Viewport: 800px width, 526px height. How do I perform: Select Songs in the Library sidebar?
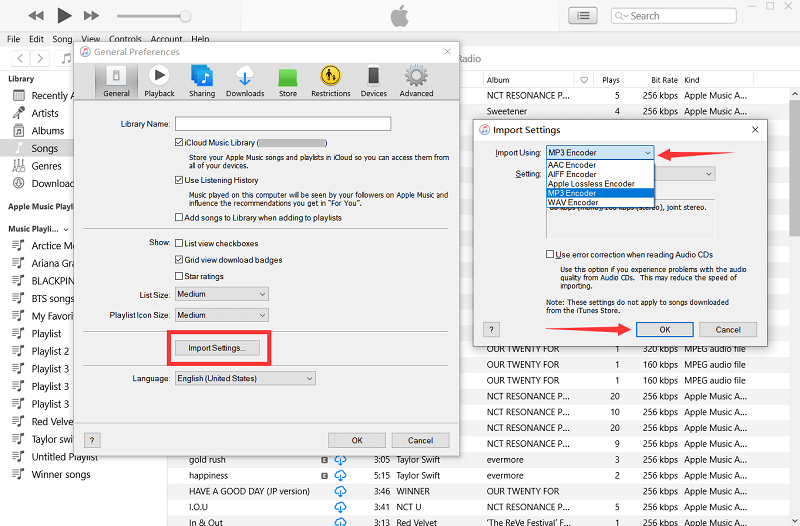coord(37,148)
